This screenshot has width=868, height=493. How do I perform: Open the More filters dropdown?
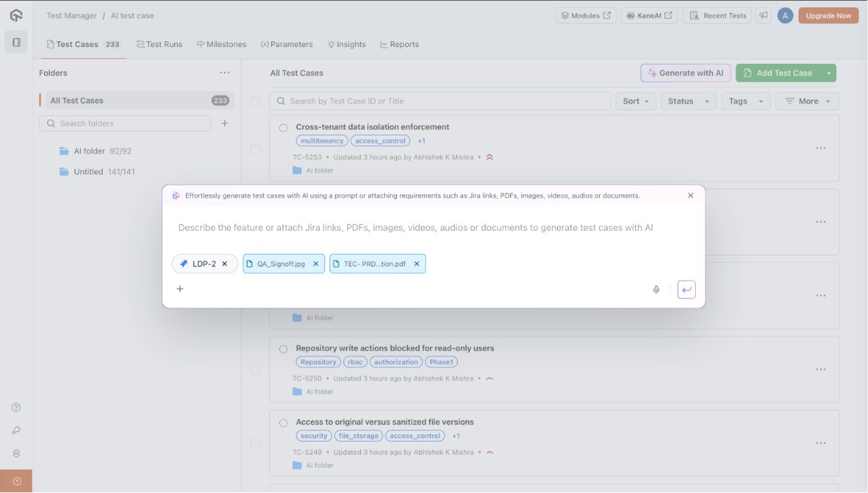click(808, 101)
